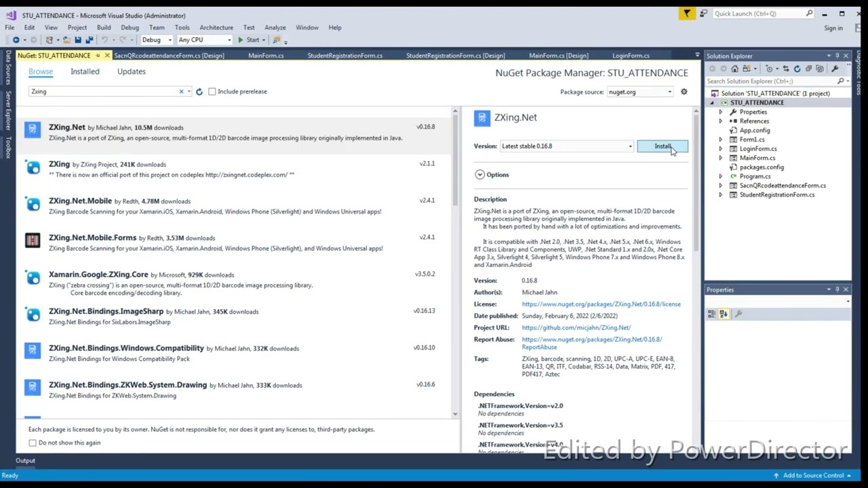868x488 pixels.
Task: Switch to the Installed tab
Action: (85, 71)
